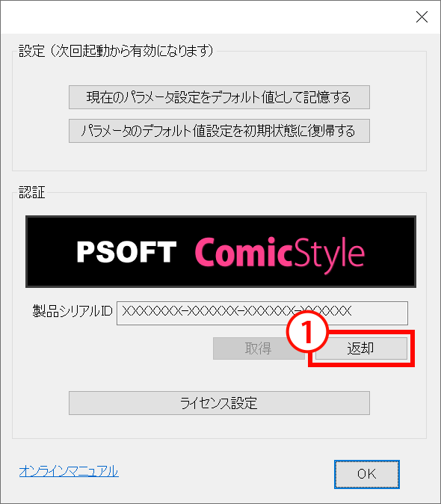Click the pink ComicStyle logo text
The image size is (441, 504).
click(280, 254)
